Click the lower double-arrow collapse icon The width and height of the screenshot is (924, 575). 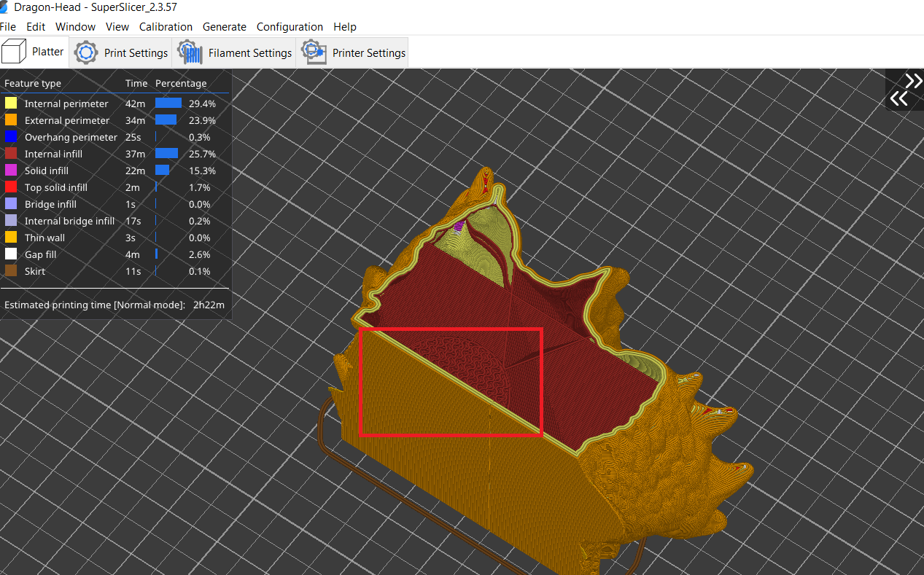pyautogui.click(x=898, y=98)
